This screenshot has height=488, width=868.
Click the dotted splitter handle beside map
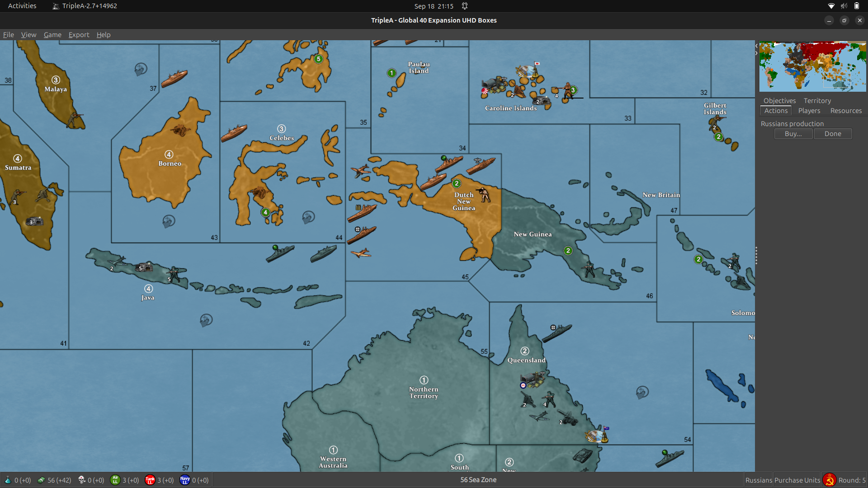(x=756, y=256)
